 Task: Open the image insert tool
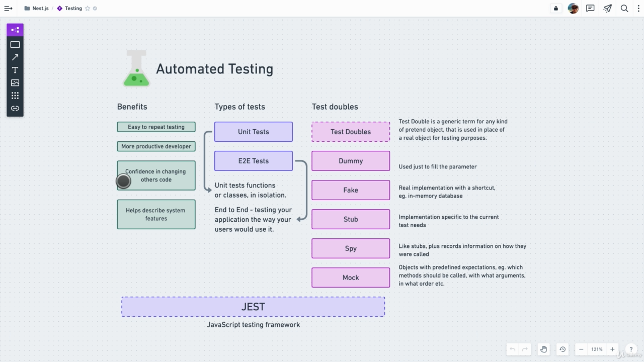(x=15, y=82)
